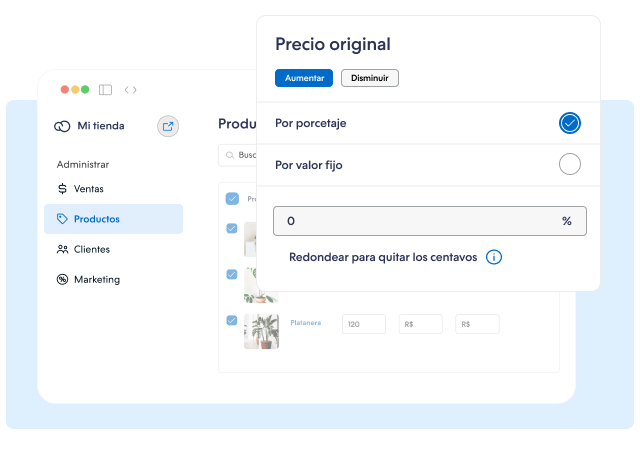Select the Por porcentaje radio option

(569, 123)
